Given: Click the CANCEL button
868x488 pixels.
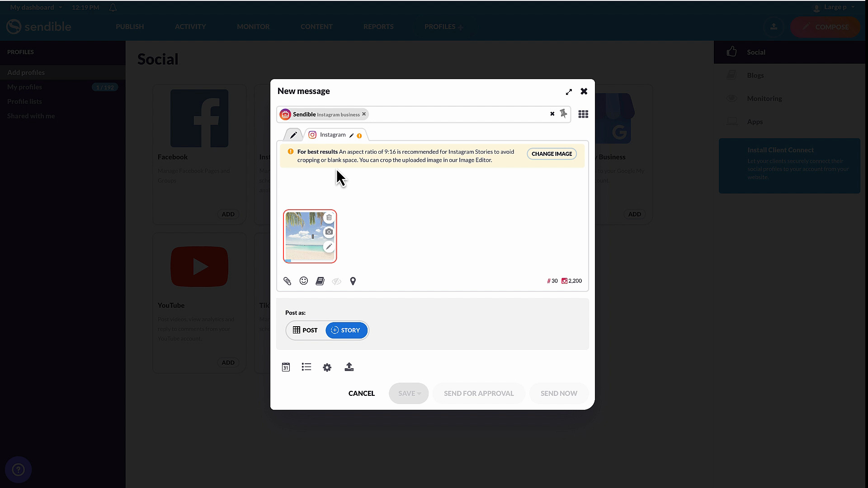Looking at the screenshot, I should click(361, 394).
